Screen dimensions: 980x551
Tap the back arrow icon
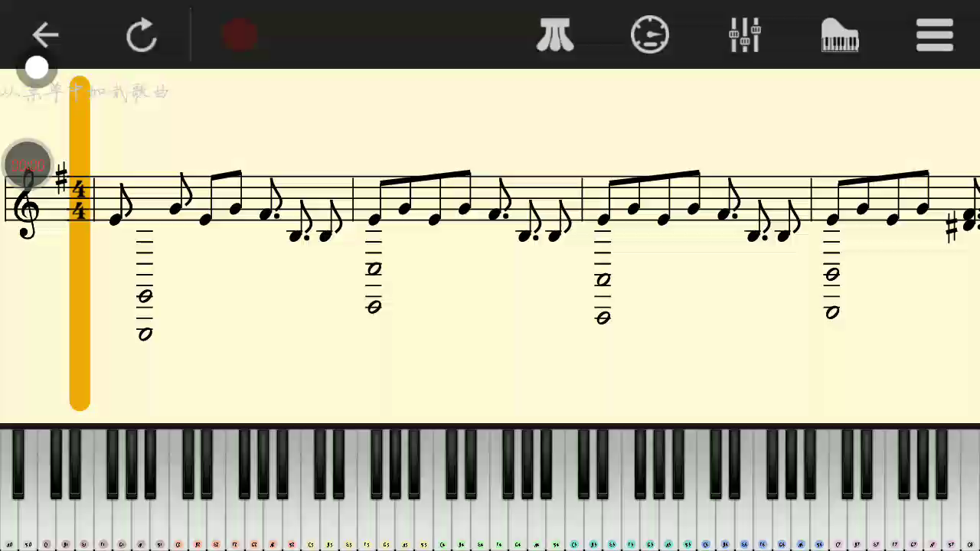pyautogui.click(x=45, y=34)
